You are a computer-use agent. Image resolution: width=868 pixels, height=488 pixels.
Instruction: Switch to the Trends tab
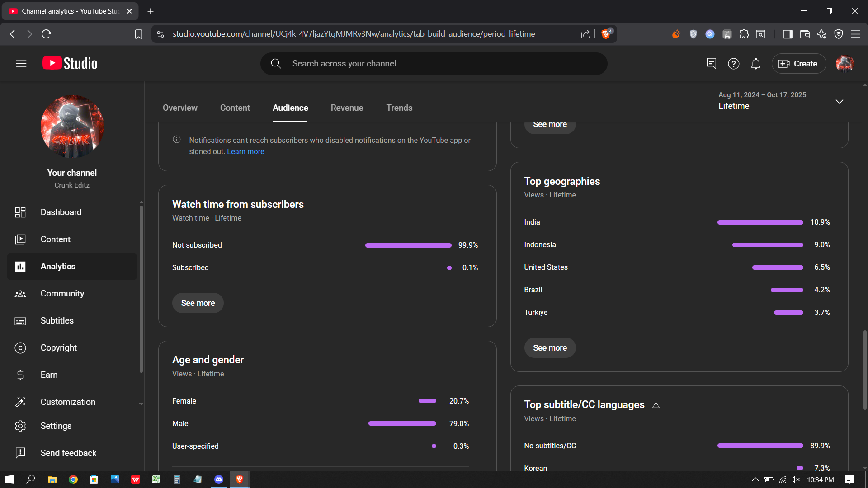point(399,108)
